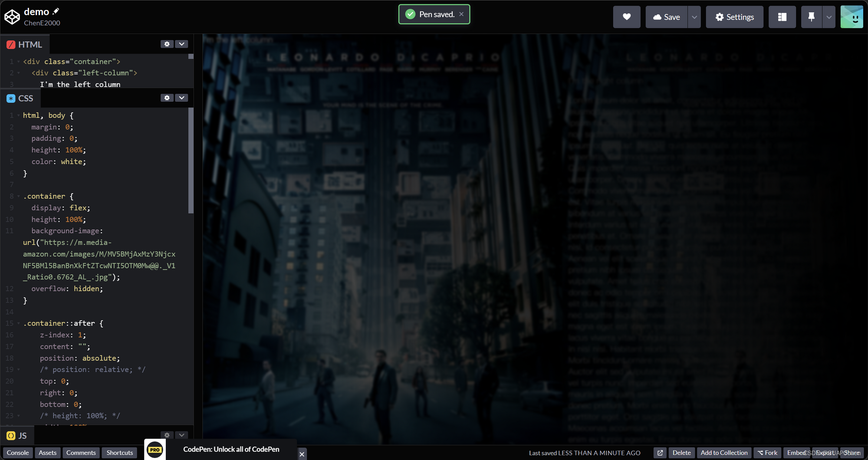This screenshot has width=868, height=460.
Task: Open CSS editor settings gear
Action: pos(167,98)
